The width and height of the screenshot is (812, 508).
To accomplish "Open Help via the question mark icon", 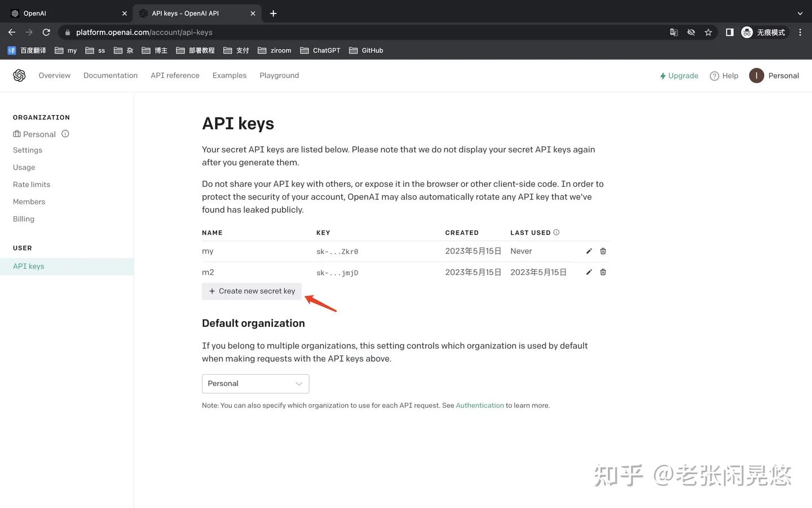I will tap(714, 75).
